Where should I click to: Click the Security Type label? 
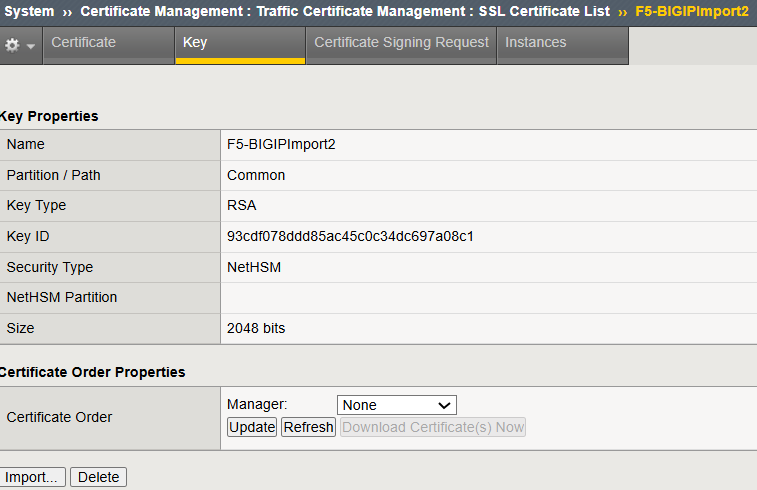pyautogui.click(x=50, y=267)
